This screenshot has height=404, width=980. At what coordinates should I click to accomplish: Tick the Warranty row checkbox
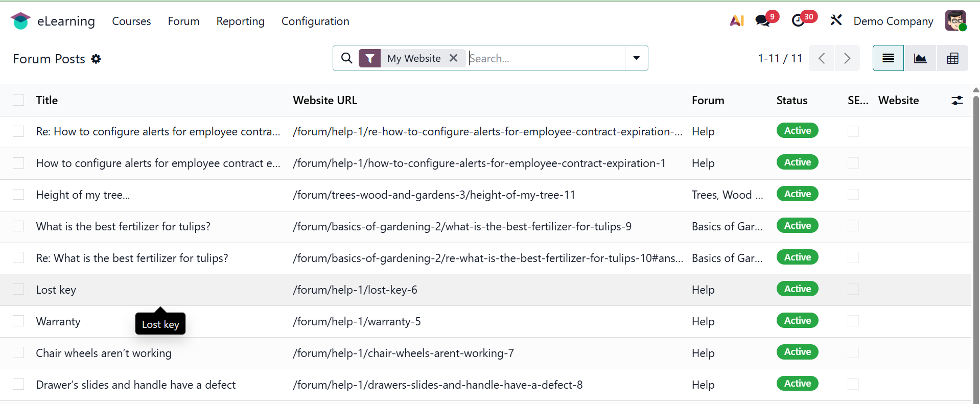click(x=18, y=321)
